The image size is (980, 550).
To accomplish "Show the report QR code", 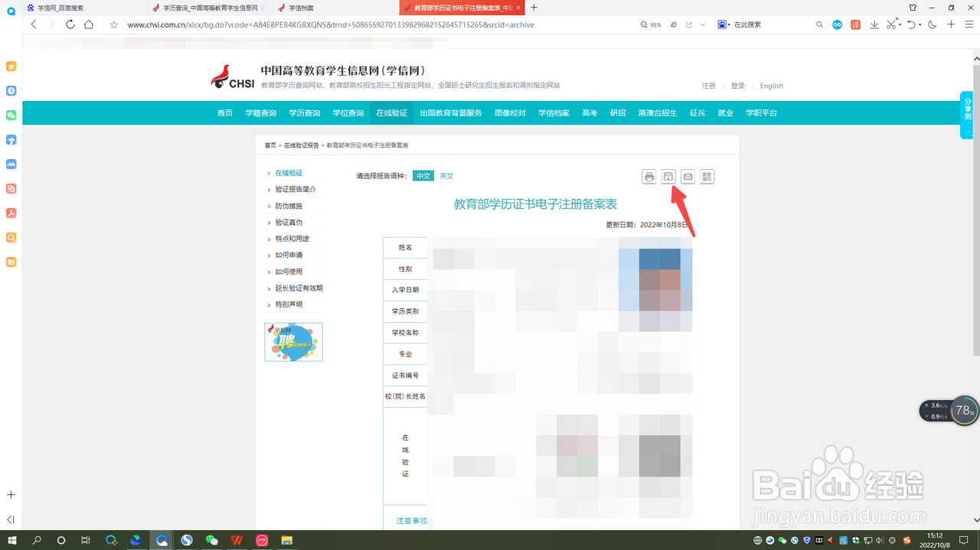I will (x=707, y=176).
